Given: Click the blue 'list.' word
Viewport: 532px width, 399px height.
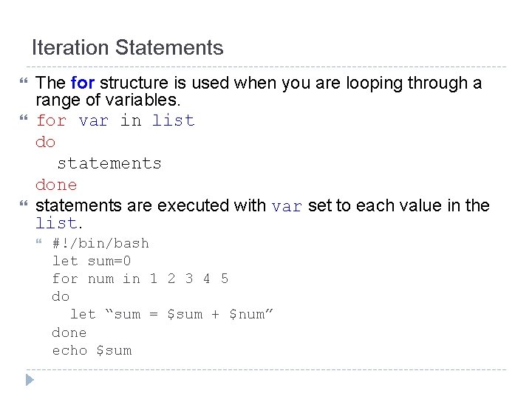Looking at the screenshot, I should [59, 223].
